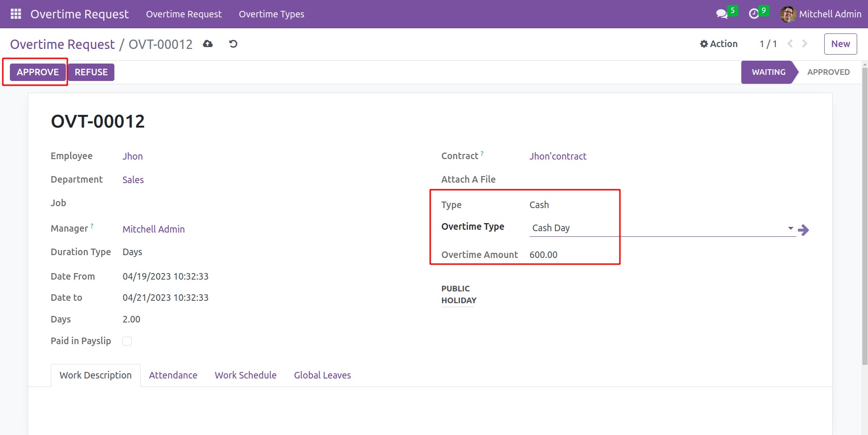Expand the Overtime Type dropdown arrow
Screen dimensions: 868x435
pyautogui.click(x=790, y=228)
